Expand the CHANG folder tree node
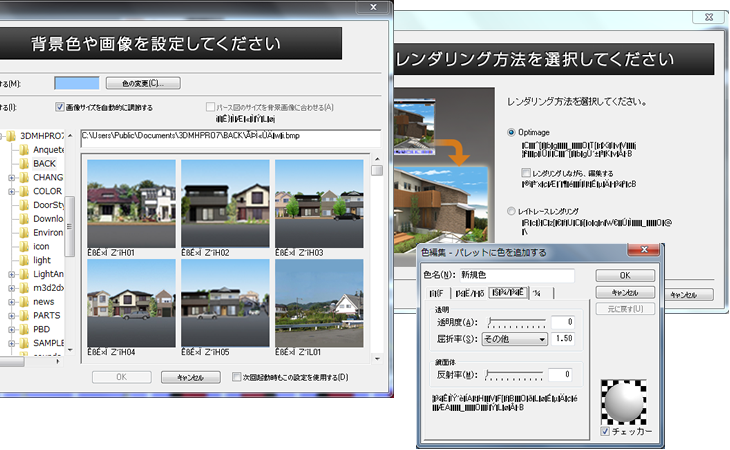This screenshot has width=730, height=450. click(11, 178)
